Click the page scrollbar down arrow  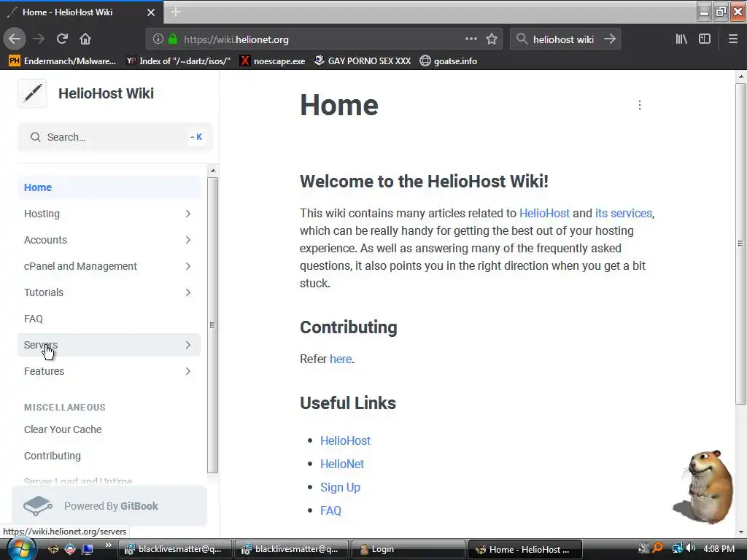tap(741, 532)
